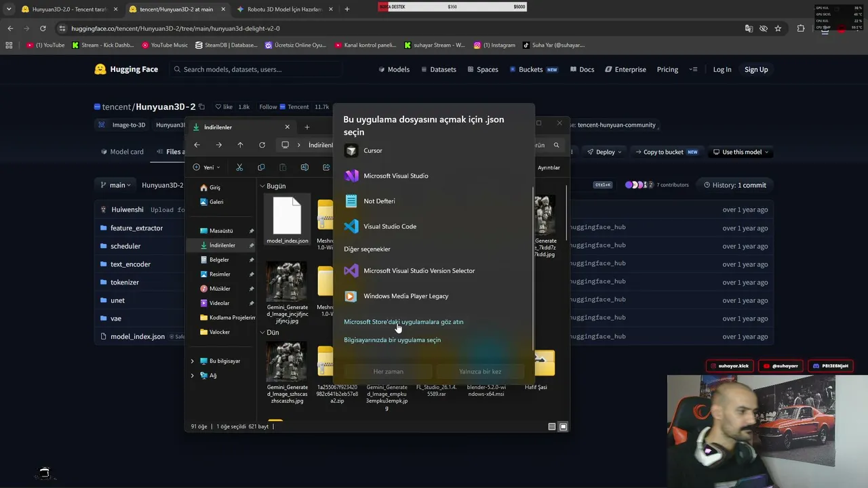Select the model_index.json file in File Explorer

pyautogui.click(x=288, y=220)
